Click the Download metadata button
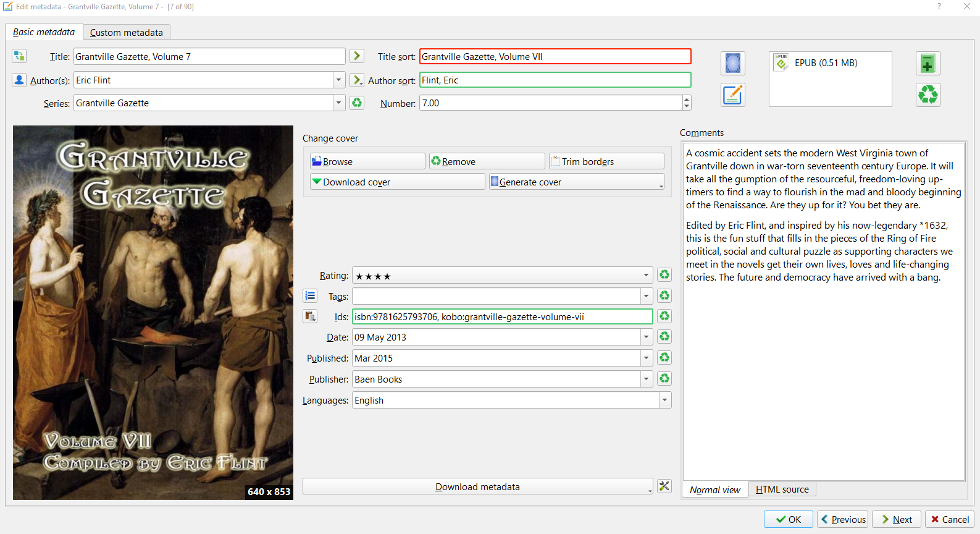 (x=477, y=486)
